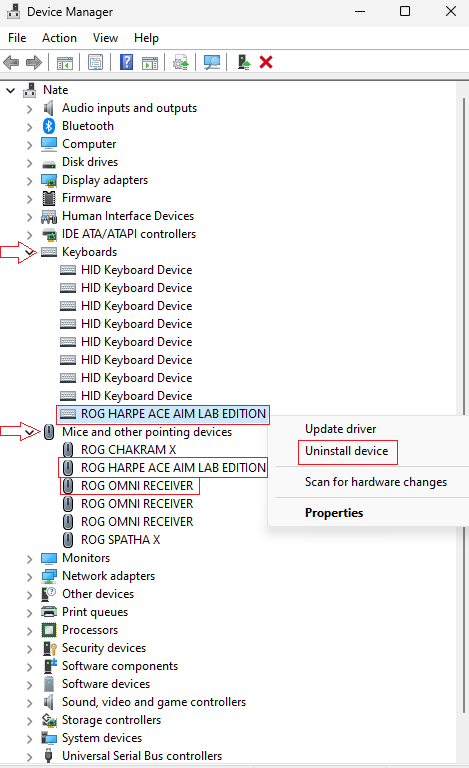This screenshot has width=469, height=768.
Task: Expand the Software components chevron
Action: pos(29,667)
